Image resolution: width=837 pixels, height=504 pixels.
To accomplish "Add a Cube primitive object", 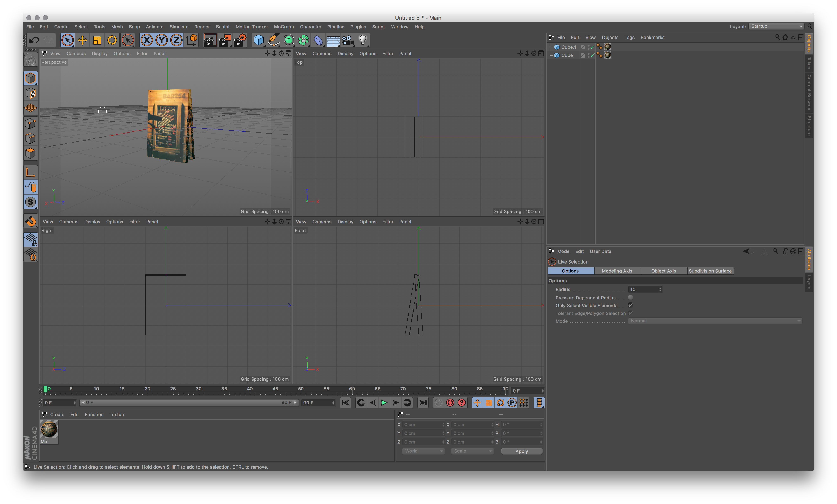I will tap(259, 40).
